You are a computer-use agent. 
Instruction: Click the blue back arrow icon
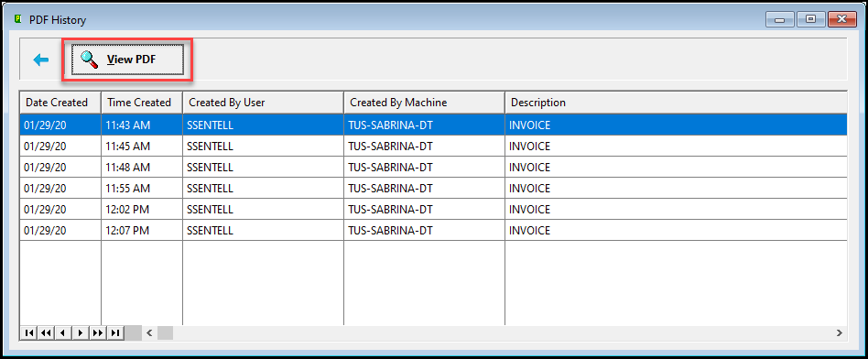(41, 60)
